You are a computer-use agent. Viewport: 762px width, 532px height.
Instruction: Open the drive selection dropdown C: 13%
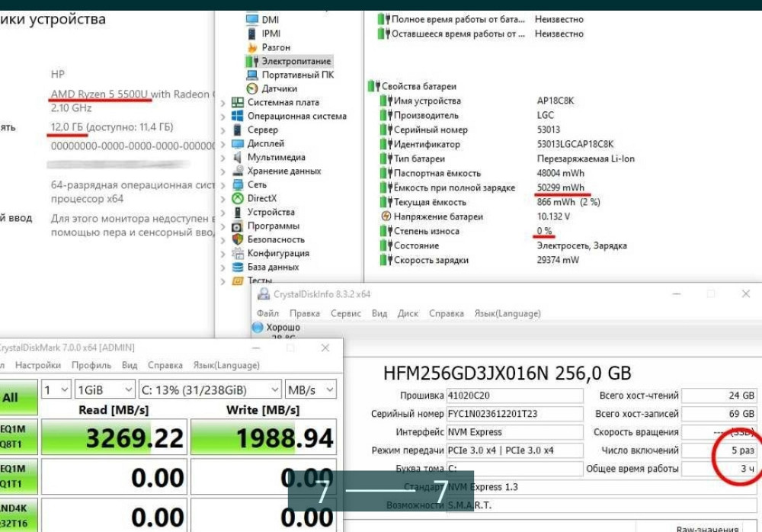pos(210,389)
